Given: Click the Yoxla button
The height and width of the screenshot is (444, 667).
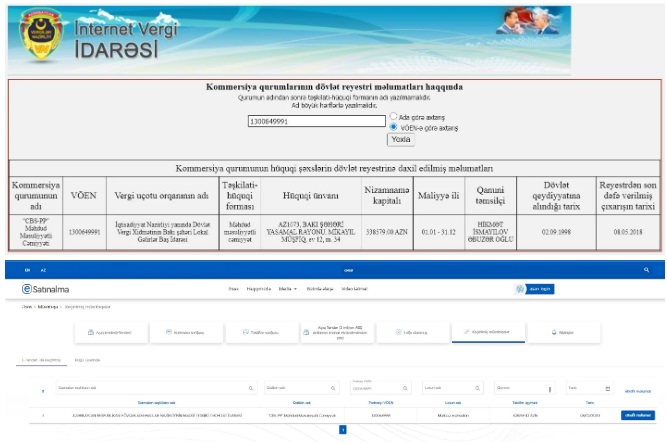Looking at the screenshot, I should [x=399, y=140].
